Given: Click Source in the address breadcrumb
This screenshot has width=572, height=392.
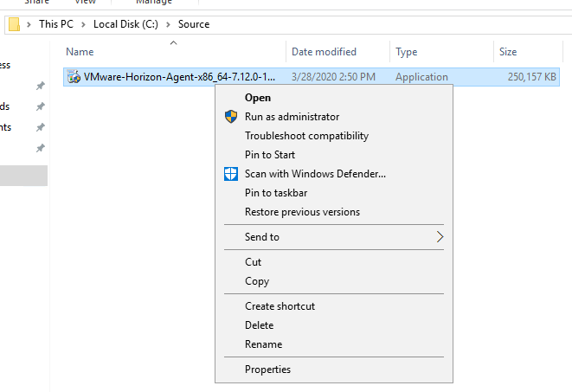Looking at the screenshot, I should (x=194, y=24).
